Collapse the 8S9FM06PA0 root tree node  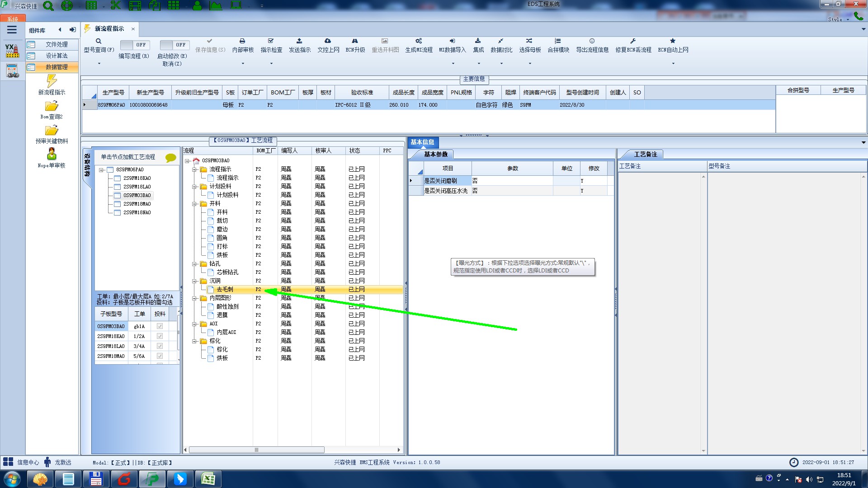pos(101,170)
